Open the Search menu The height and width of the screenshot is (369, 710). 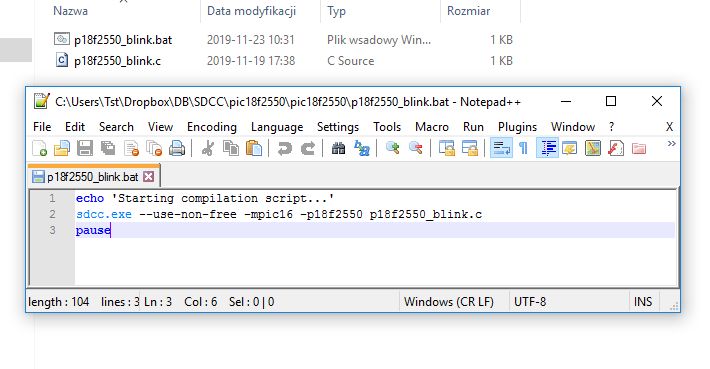click(116, 127)
